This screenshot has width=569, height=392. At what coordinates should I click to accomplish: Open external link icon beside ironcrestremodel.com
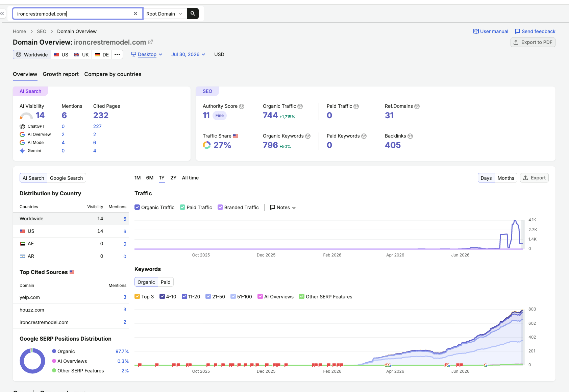[x=150, y=42]
